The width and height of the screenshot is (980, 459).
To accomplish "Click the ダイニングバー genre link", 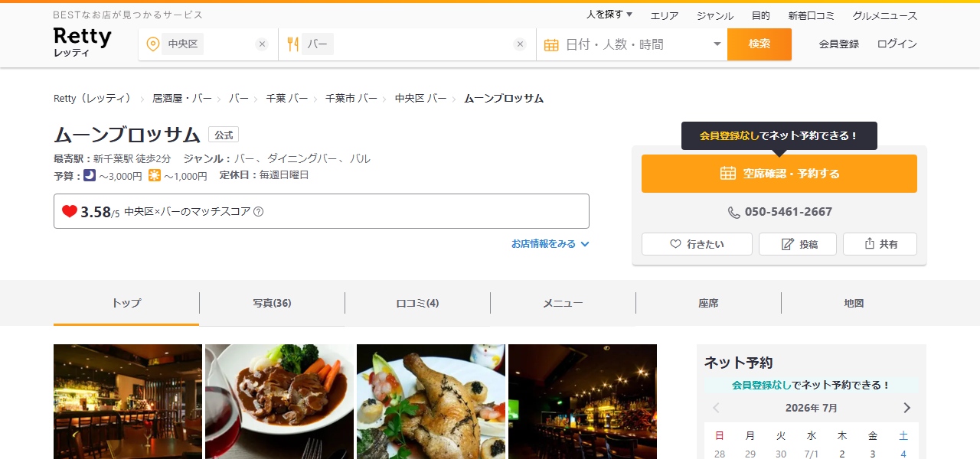I will coord(302,158).
